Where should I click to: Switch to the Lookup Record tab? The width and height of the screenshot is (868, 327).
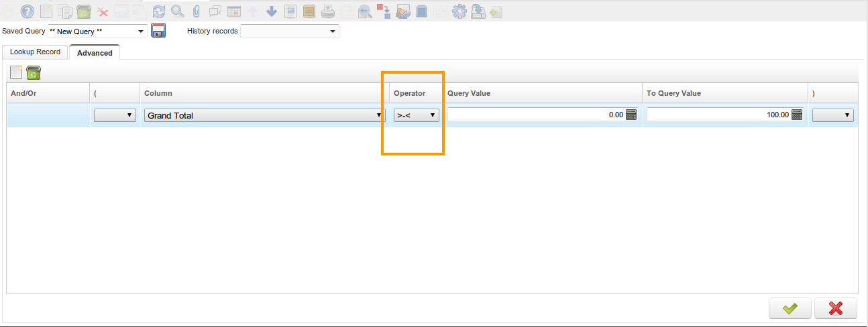click(35, 52)
